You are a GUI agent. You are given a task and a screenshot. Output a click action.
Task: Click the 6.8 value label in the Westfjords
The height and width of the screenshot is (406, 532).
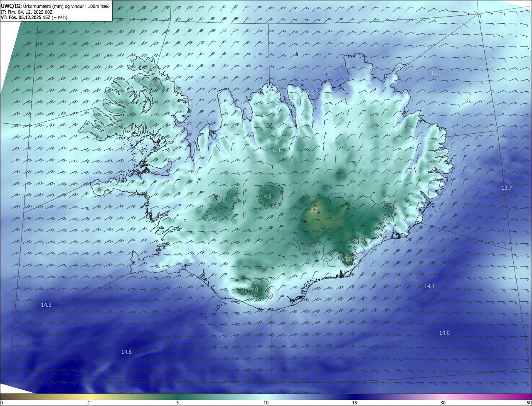156,82
